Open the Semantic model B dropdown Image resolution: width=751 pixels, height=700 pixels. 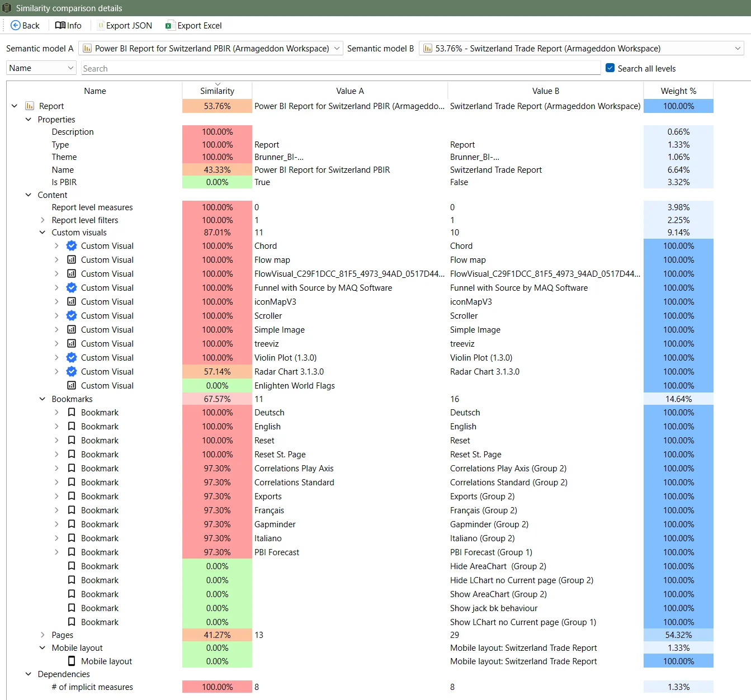pyautogui.click(x=582, y=49)
